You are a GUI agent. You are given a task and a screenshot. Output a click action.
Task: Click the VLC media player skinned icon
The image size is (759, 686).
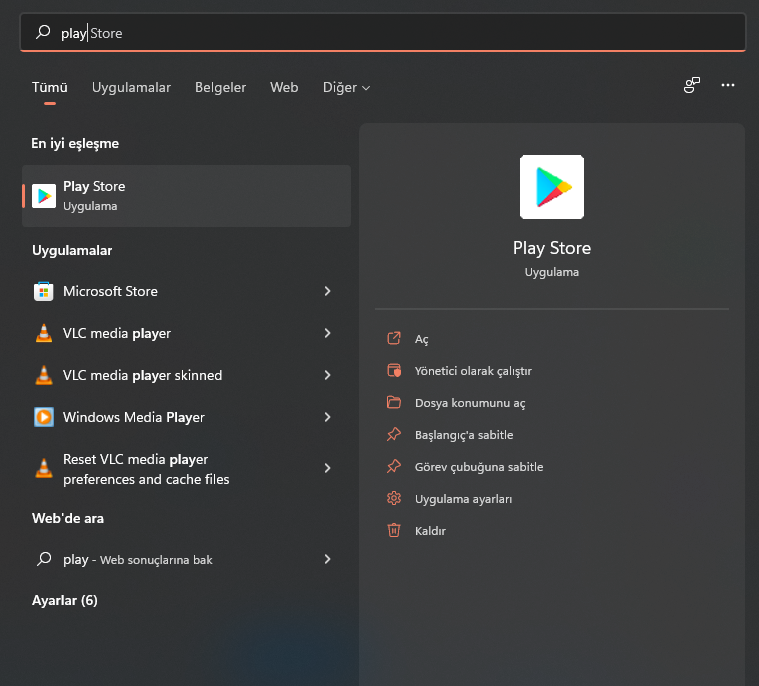pos(44,375)
